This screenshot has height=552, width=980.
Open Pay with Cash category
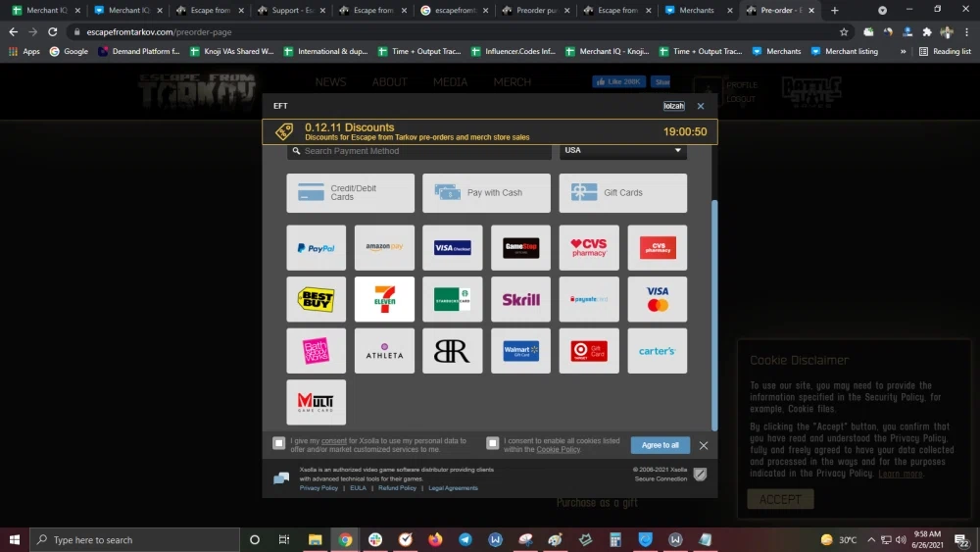pos(486,192)
